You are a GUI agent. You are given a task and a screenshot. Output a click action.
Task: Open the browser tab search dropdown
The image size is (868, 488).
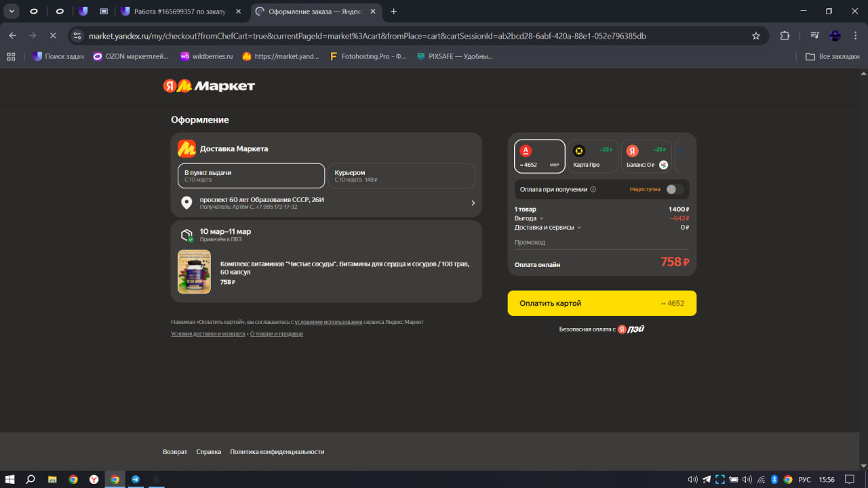pos(12,11)
